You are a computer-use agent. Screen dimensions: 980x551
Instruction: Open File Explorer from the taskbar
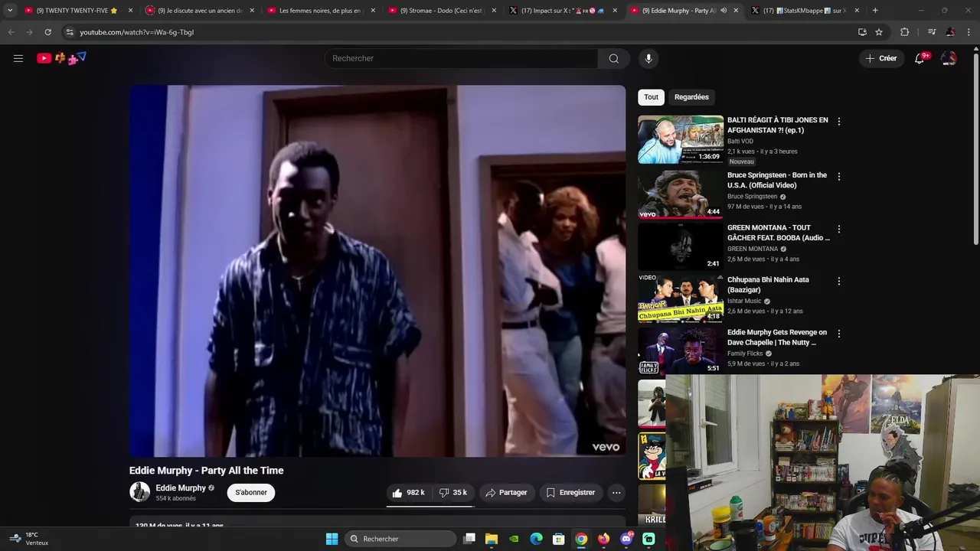492,539
